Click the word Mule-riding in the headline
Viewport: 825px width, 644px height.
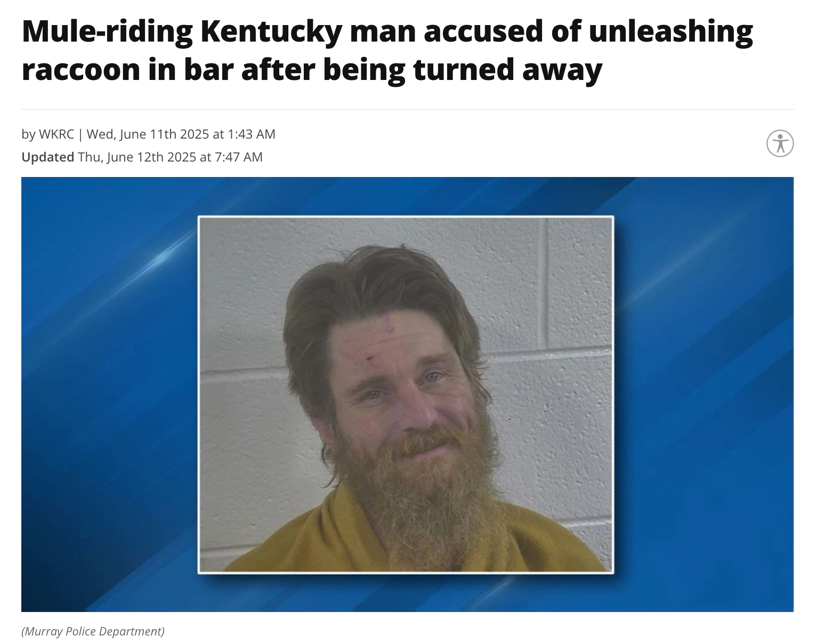pos(108,32)
